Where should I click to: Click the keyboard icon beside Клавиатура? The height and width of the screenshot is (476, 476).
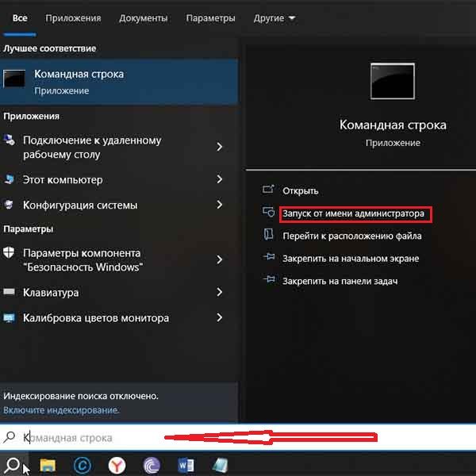(9, 292)
